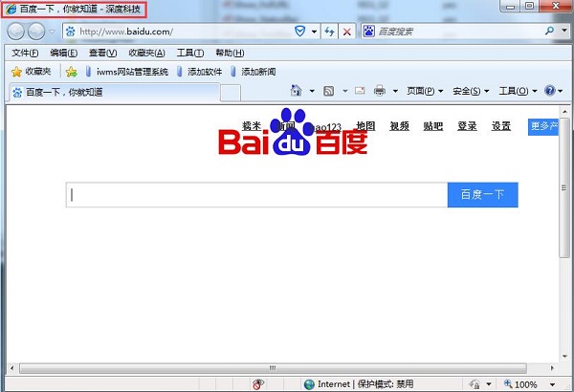Screen dimensions: 574x392
Task: Open the 添加软件 favorite link
Action: click(x=200, y=72)
